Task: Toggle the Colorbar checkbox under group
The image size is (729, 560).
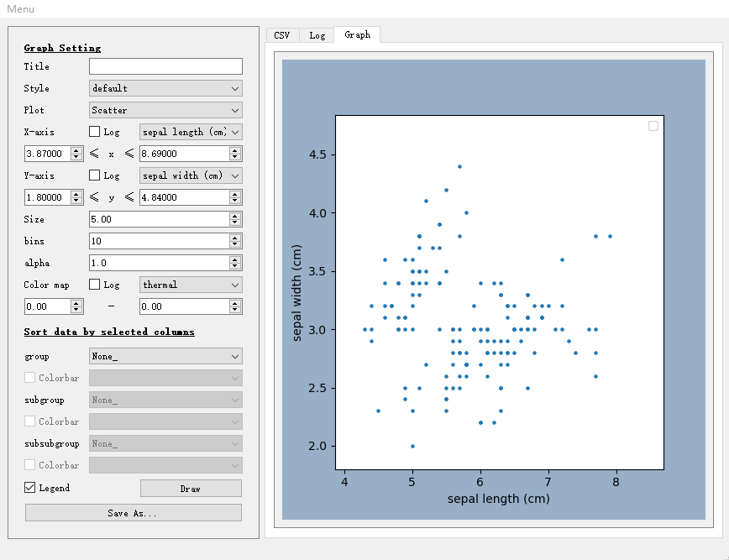Action: pyautogui.click(x=29, y=378)
